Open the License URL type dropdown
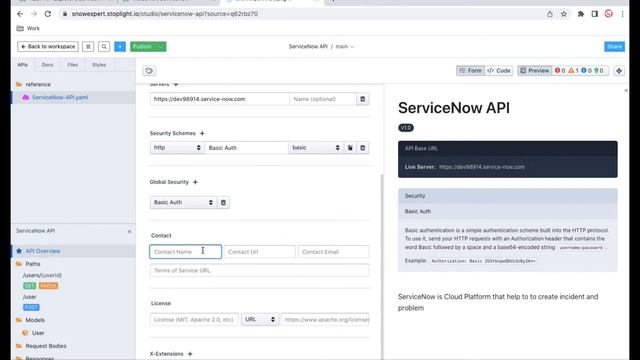Screen dimensions: 640x360 (260, 320)
